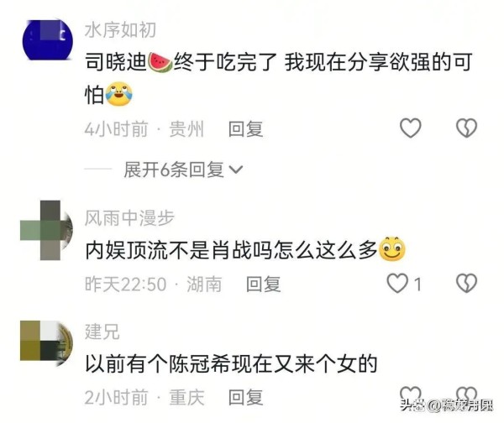Open the avatar of 建兄
This screenshot has width=504, height=423.
point(46,343)
